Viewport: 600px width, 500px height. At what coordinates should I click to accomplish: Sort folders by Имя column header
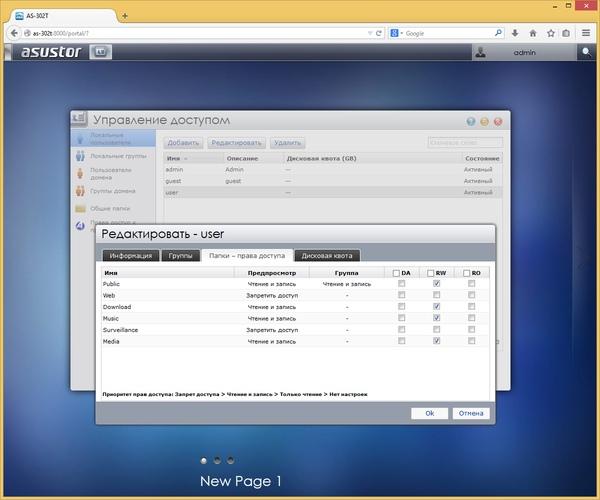pos(168,273)
